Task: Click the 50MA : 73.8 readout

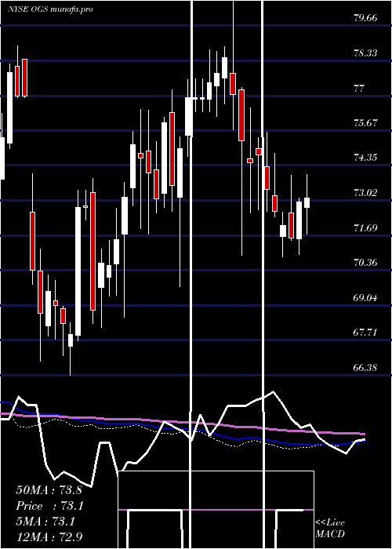Action: 49,490
